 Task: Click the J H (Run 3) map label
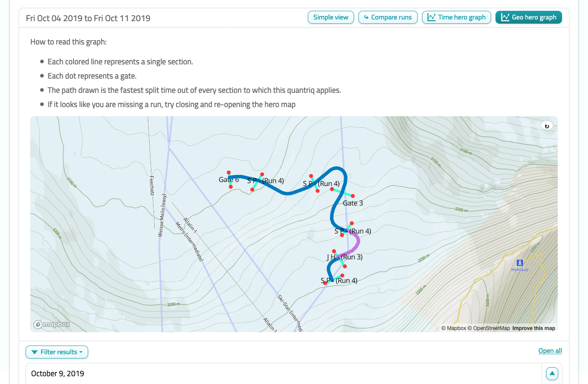click(345, 257)
